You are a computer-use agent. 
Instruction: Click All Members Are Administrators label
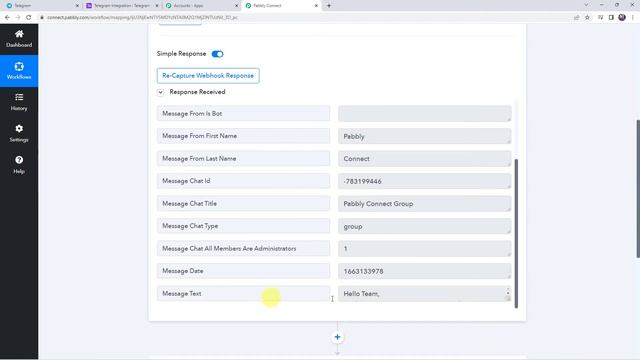click(x=243, y=248)
